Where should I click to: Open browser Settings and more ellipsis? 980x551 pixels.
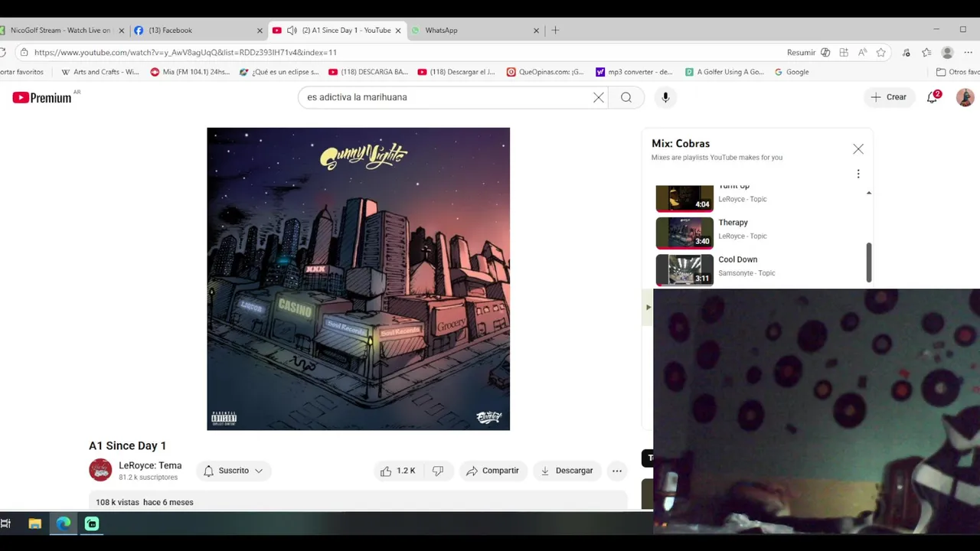point(968,53)
